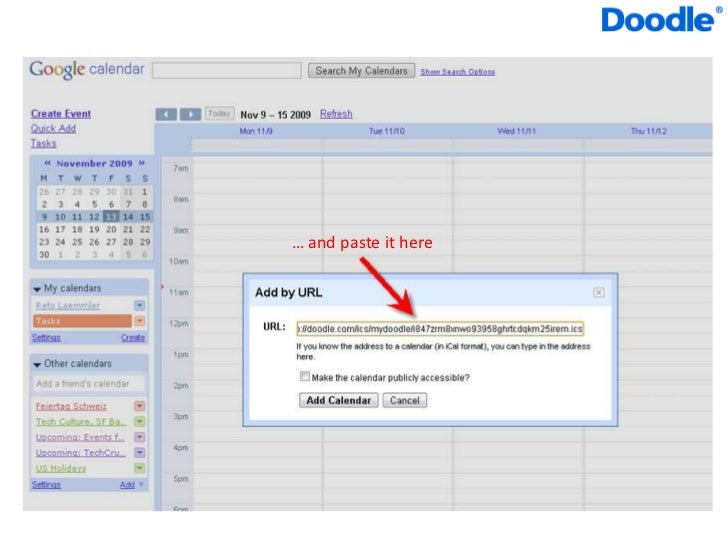This screenshot has width=728, height=546.
Task: Open dropdown for Upcoming: Events calendar
Action: click(x=139, y=437)
